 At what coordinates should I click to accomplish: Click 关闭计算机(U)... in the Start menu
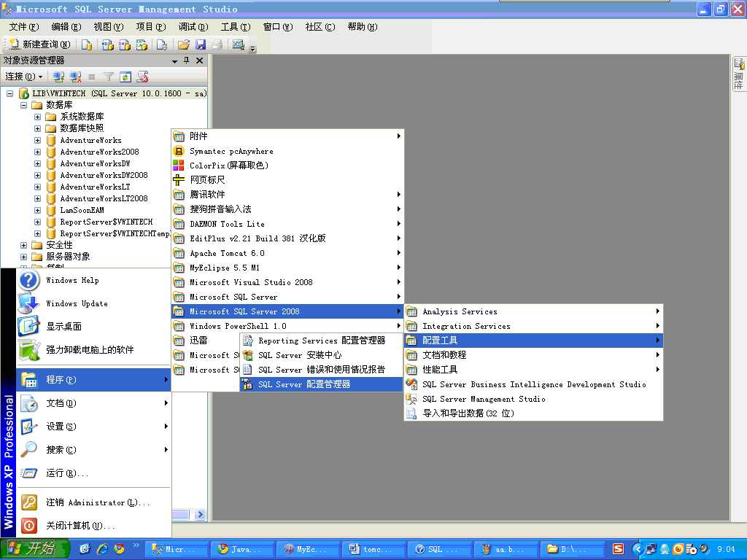93,526
